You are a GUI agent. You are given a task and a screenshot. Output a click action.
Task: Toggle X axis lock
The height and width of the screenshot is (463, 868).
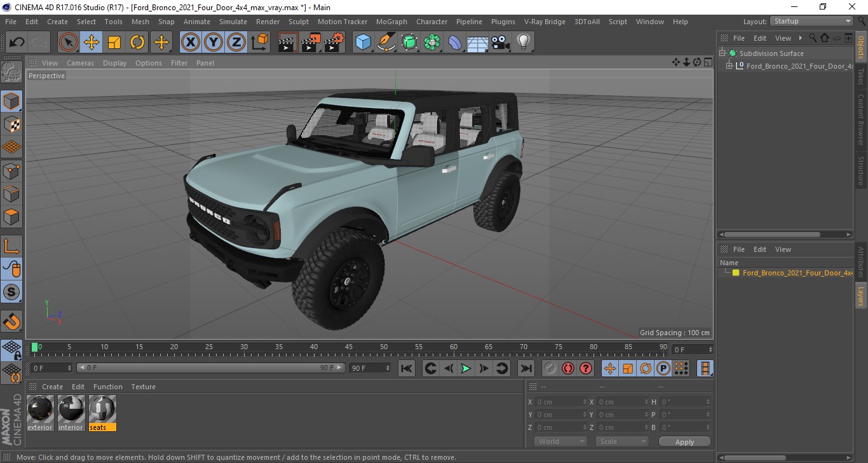[x=190, y=43]
